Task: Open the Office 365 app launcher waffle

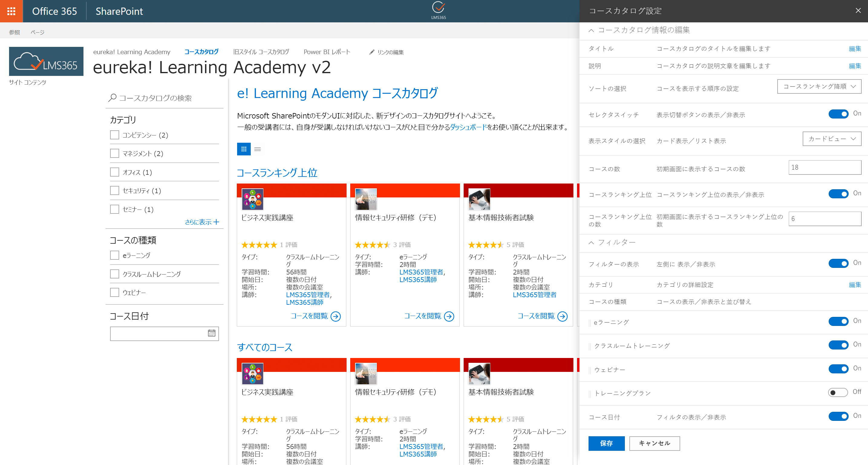Action: tap(11, 11)
